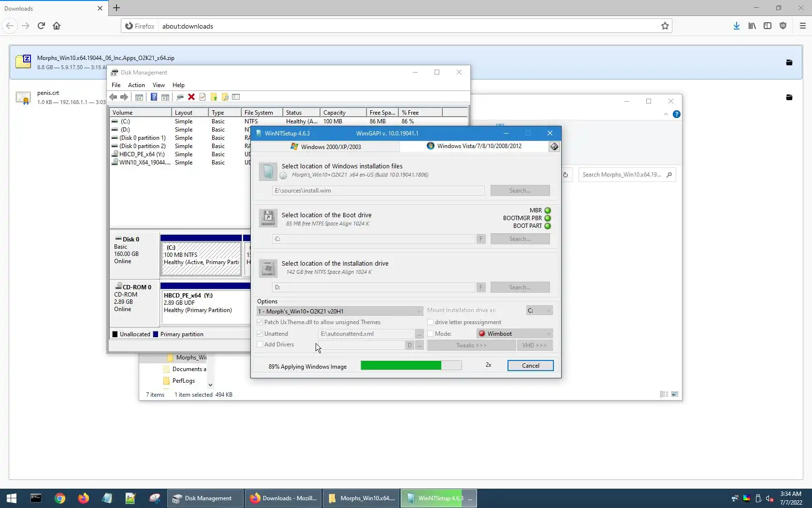Open the Command Prompt taskbar icon
This screenshot has width=812, height=508.
tap(36, 498)
